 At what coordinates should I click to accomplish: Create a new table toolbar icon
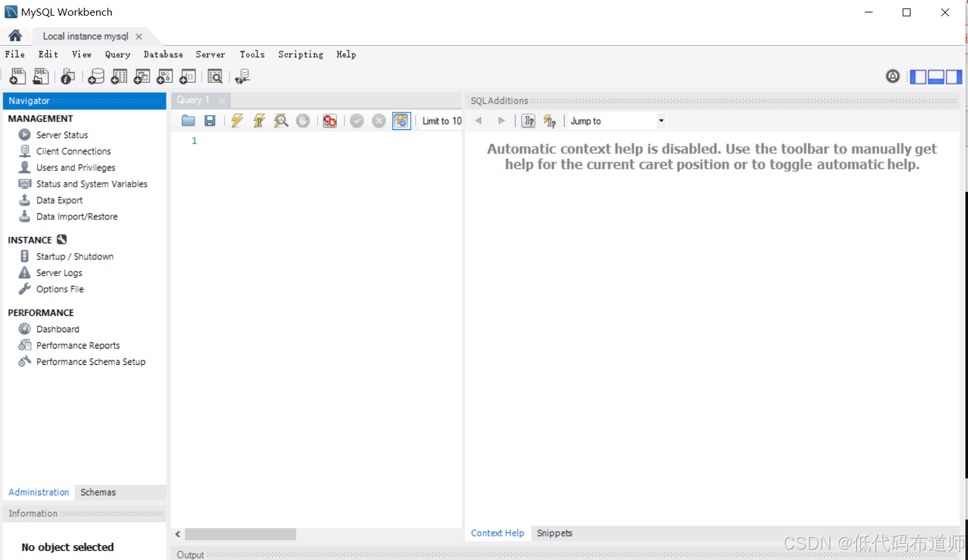pos(119,76)
